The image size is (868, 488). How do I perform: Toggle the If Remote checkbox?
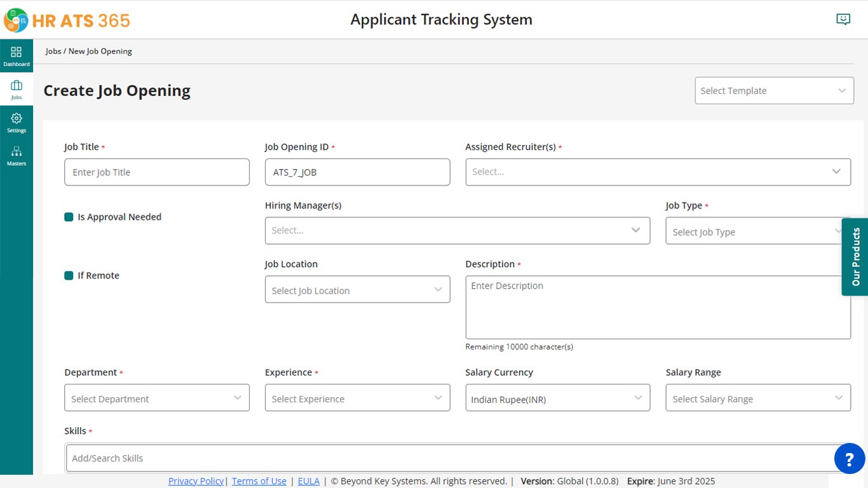tap(69, 276)
